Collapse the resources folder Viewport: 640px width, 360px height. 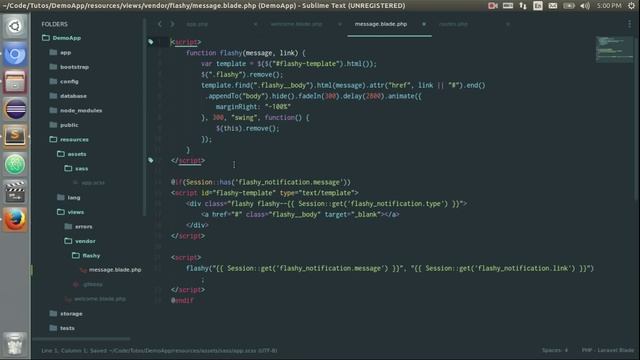tap(69, 140)
